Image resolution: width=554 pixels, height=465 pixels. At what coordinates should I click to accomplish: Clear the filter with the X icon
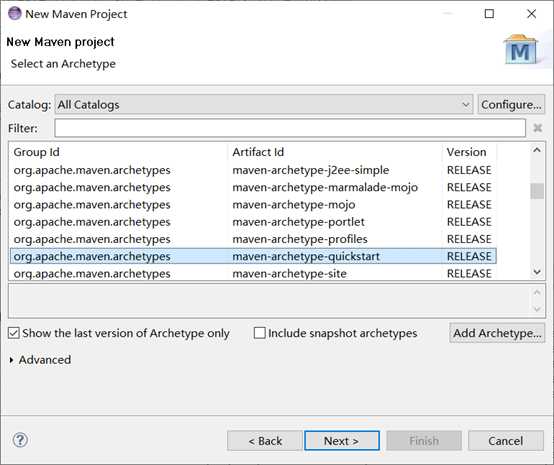[x=537, y=128]
